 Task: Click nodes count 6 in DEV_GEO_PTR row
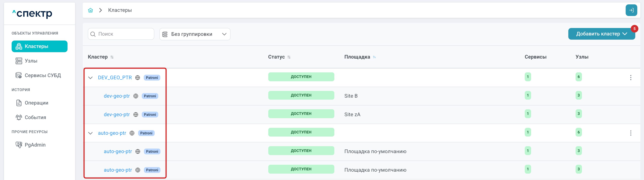tap(578, 77)
